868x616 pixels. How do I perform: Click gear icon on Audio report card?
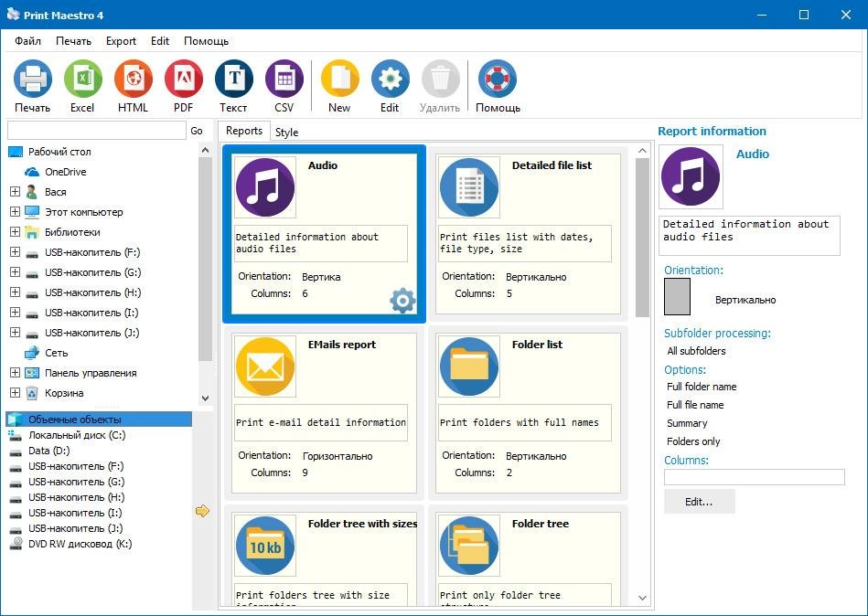coord(402,301)
